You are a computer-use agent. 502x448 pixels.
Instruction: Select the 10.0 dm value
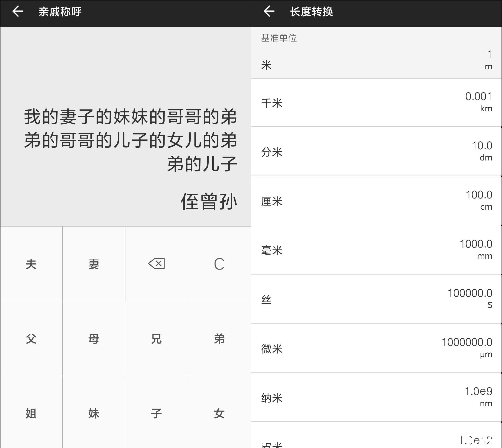482,151
